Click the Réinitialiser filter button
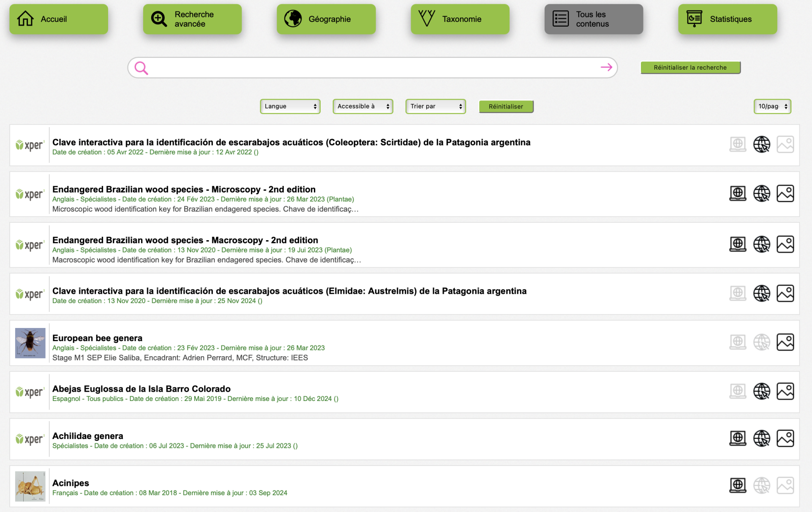The image size is (812, 512). 506,106
